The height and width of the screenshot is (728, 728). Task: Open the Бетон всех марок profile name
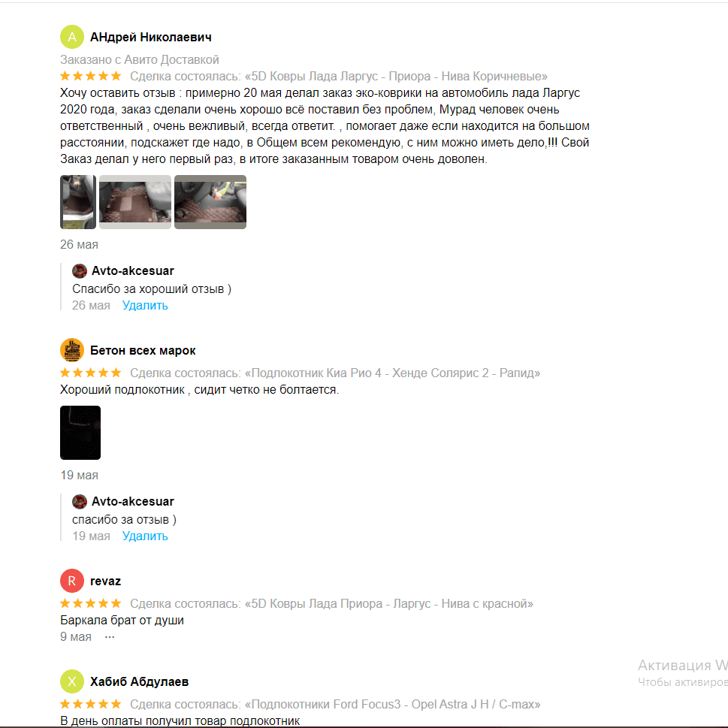point(143,351)
